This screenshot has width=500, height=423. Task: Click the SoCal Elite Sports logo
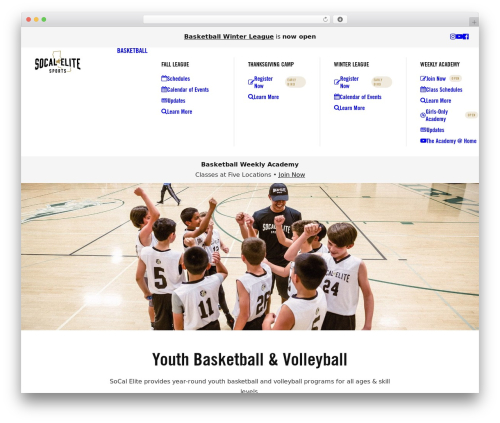58,62
